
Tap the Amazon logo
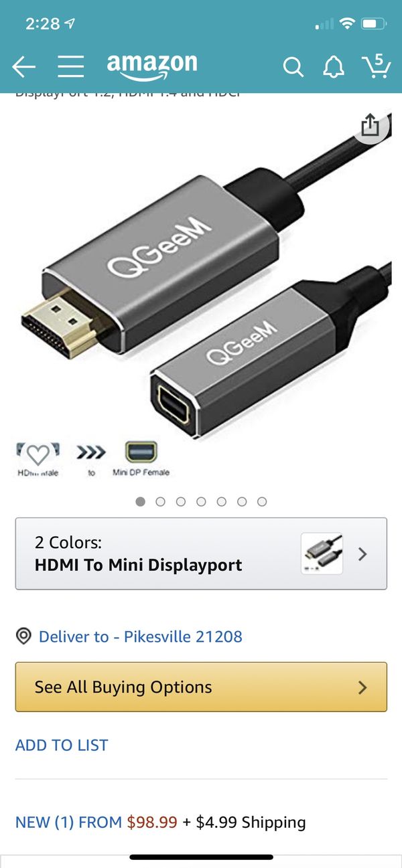pos(152,66)
